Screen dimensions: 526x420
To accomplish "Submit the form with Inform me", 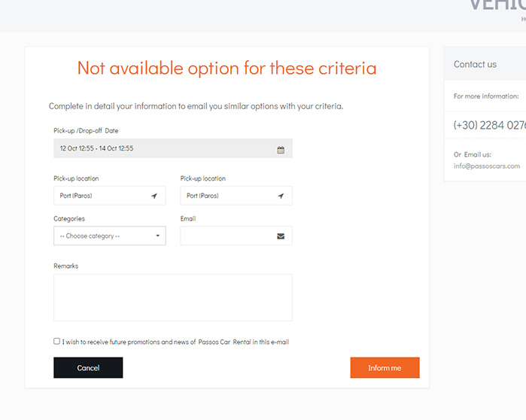I will (385, 367).
